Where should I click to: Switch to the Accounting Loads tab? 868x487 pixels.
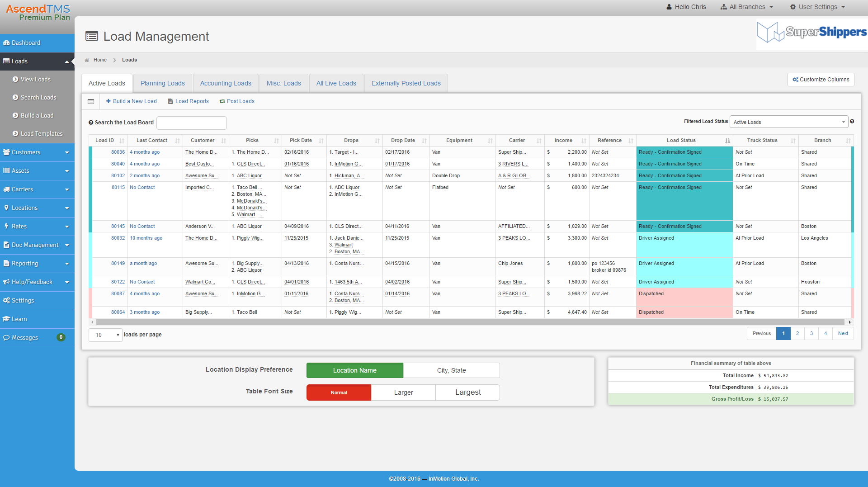pyautogui.click(x=225, y=83)
